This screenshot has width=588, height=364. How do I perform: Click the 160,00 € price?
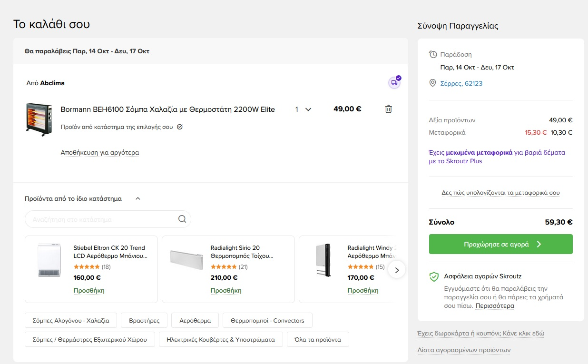87,277
